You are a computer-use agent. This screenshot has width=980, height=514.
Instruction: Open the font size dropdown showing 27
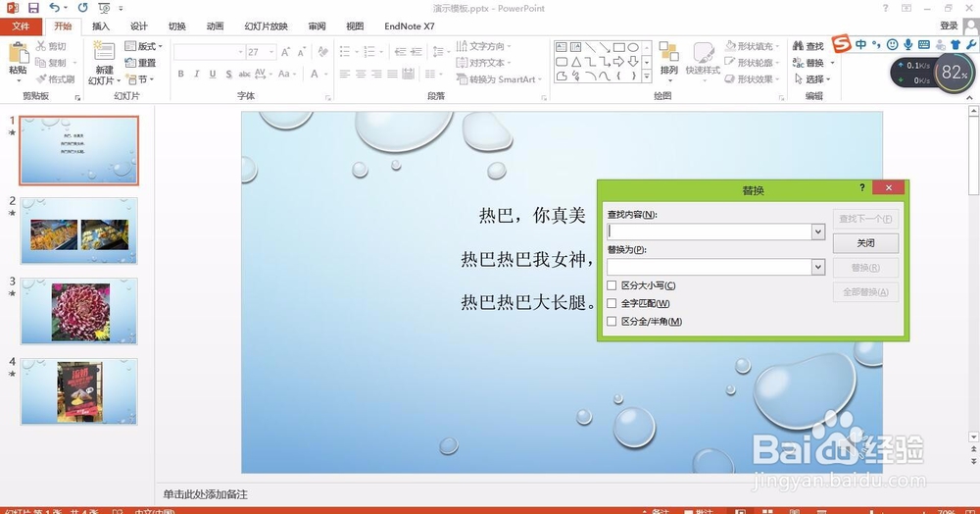tap(271, 52)
